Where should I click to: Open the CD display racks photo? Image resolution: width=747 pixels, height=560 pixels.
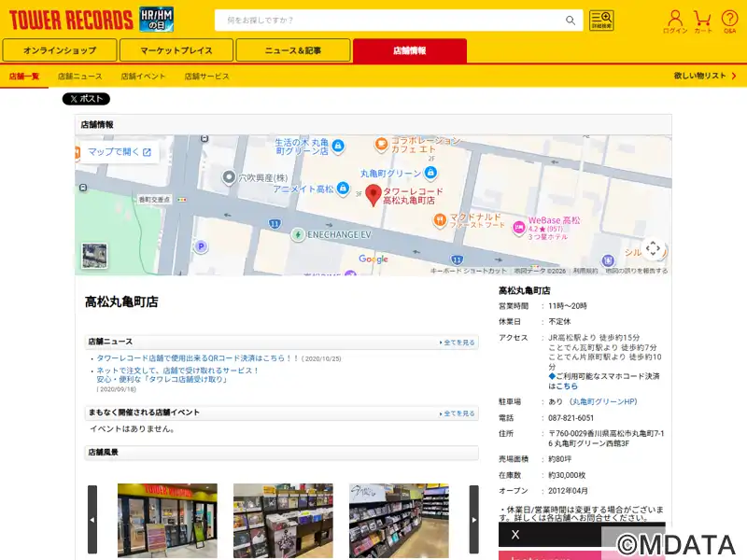coord(283,520)
